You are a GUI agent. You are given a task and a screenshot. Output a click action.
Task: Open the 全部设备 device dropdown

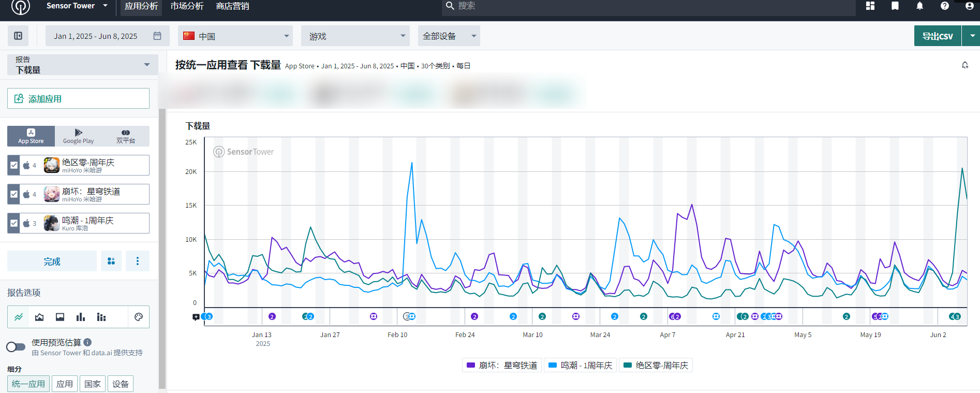pyautogui.click(x=449, y=36)
